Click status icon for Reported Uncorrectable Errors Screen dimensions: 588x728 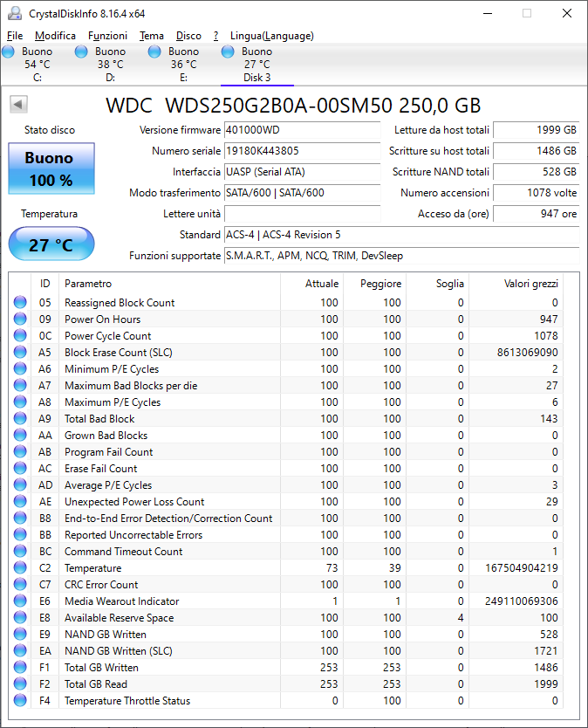point(20,534)
